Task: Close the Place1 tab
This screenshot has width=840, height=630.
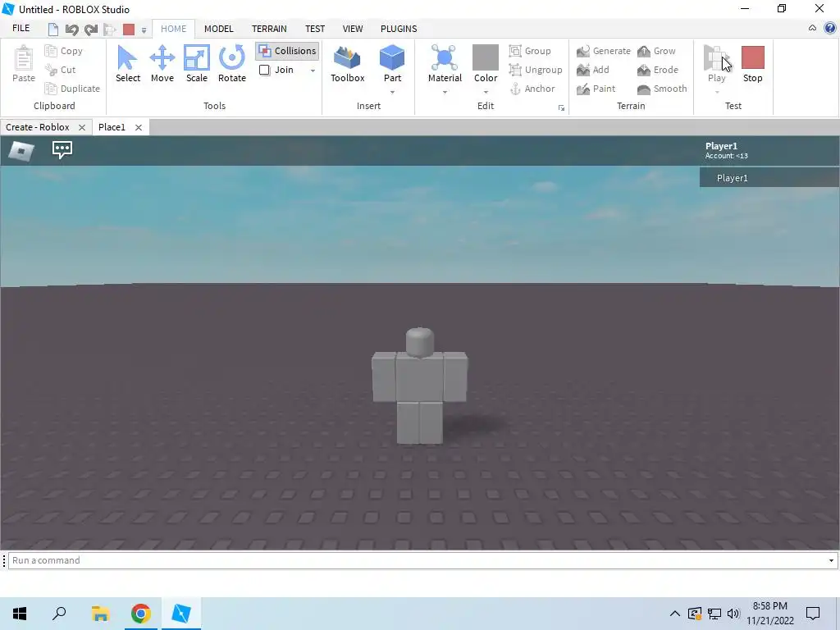Action: (138, 127)
